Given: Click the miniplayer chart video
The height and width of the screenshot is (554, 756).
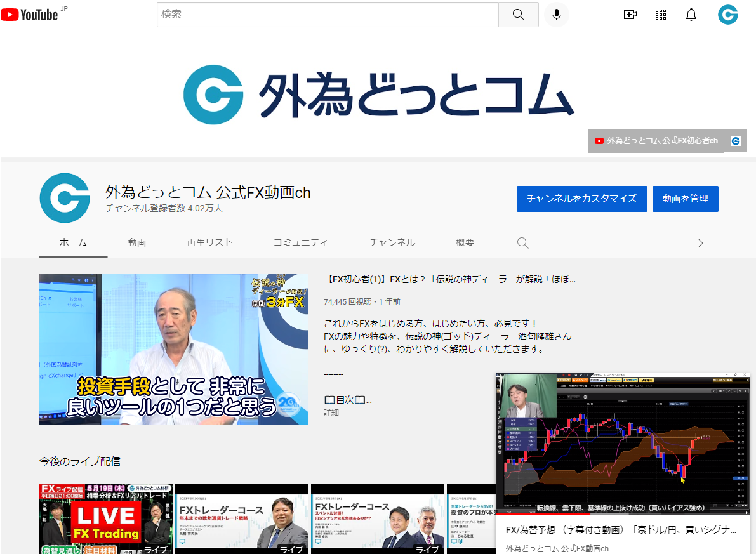Looking at the screenshot, I should [x=623, y=442].
